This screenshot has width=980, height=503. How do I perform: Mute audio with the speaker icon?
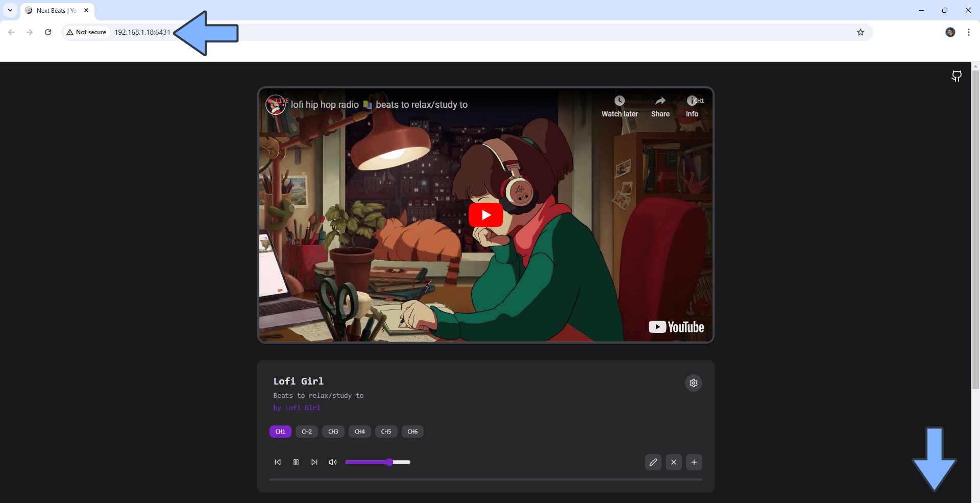coord(333,462)
